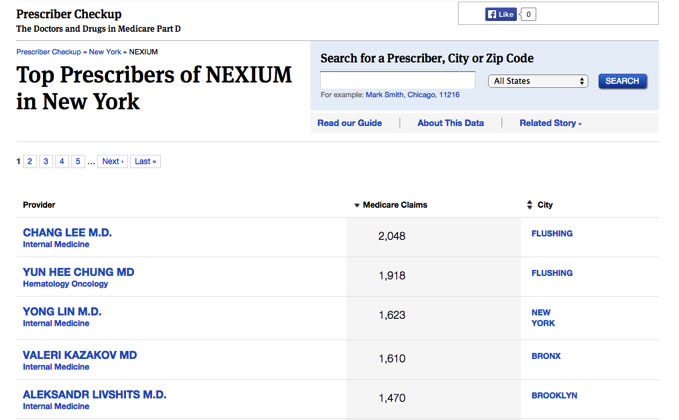
Task: Open YONG LIN M.D. provider profile
Action: pos(62,311)
